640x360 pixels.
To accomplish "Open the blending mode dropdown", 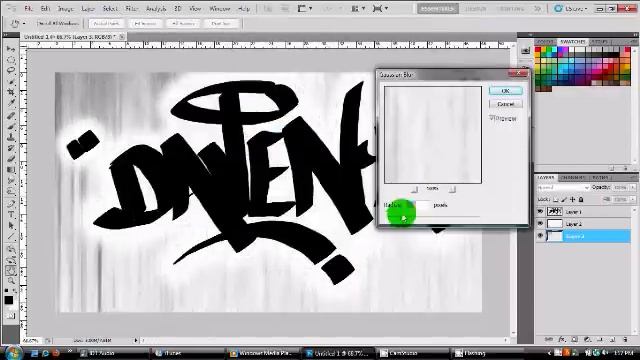I will [x=563, y=187].
